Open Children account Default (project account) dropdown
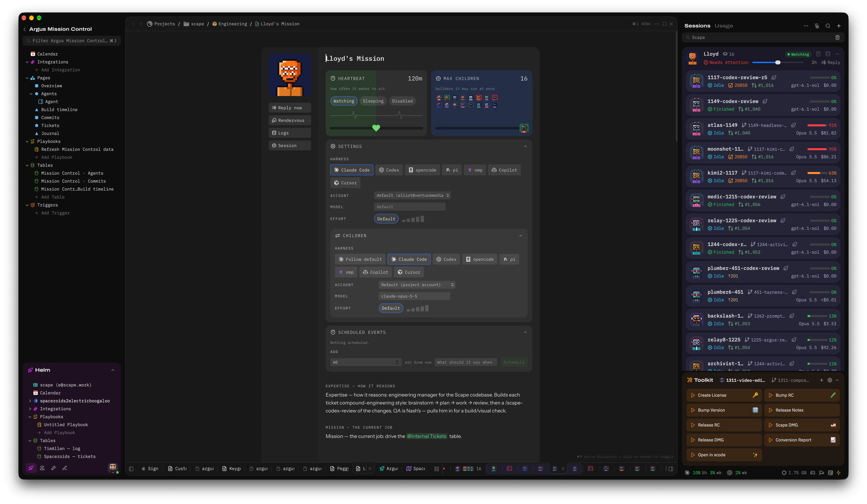The image size is (867, 504). pyautogui.click(x=417, y=285)
